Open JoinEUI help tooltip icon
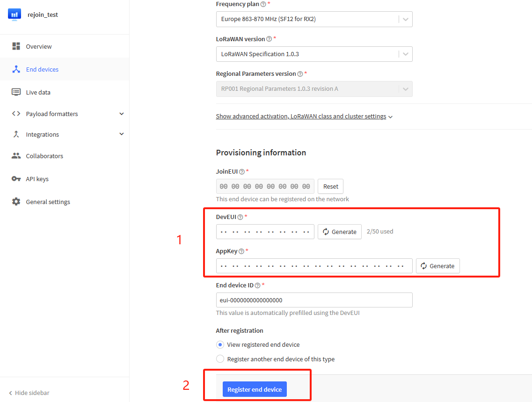Screen dimensions: 532x402 (x=241, y=172)
